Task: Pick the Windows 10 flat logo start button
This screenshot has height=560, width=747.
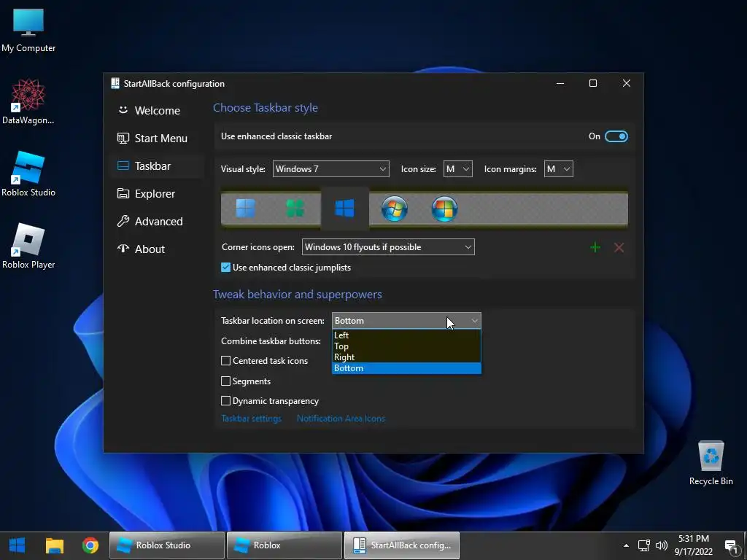Action: (x=344, y=209)
